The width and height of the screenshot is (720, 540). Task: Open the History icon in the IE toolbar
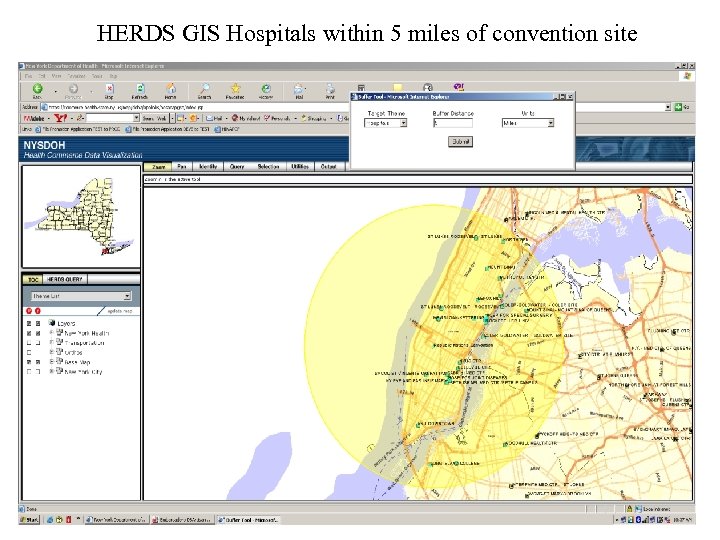[266, 88]
